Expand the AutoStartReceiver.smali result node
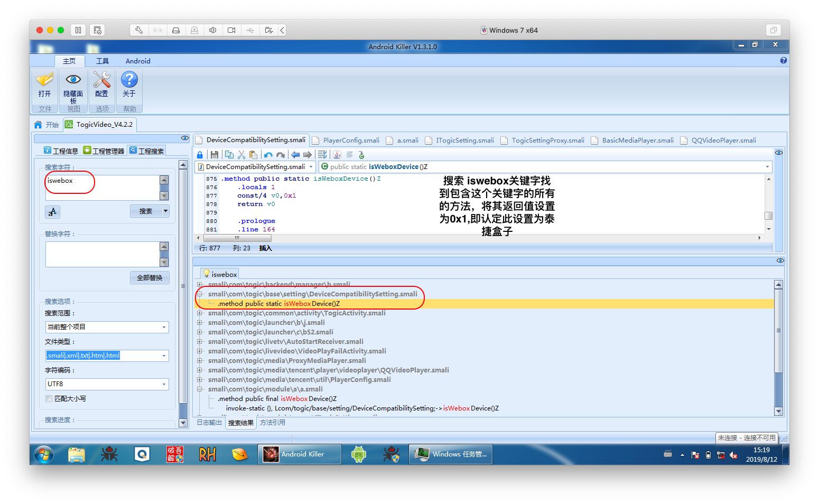 200,342
